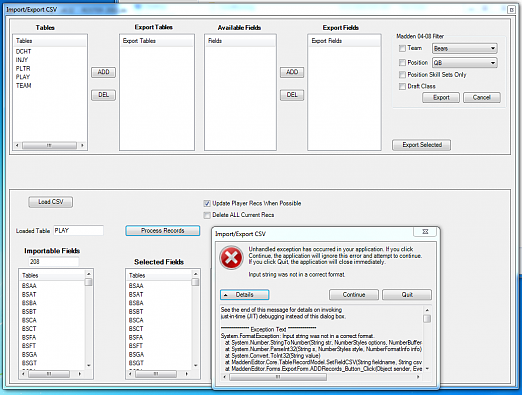The width and height of the screenshot is (522, 395).
Task: Select PLTR in the Tables list
Action: [23, 69]
